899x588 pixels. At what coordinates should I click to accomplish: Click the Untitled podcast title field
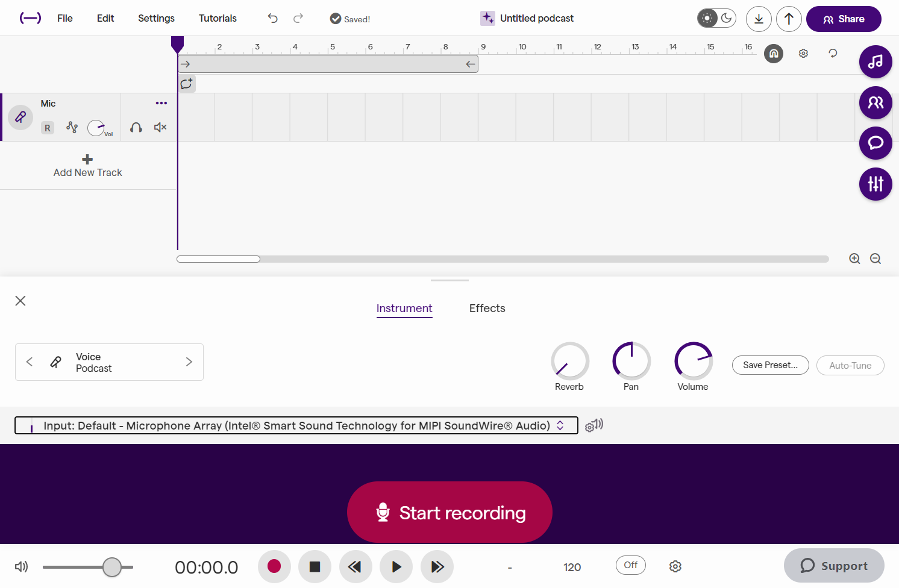coord(537,18)
